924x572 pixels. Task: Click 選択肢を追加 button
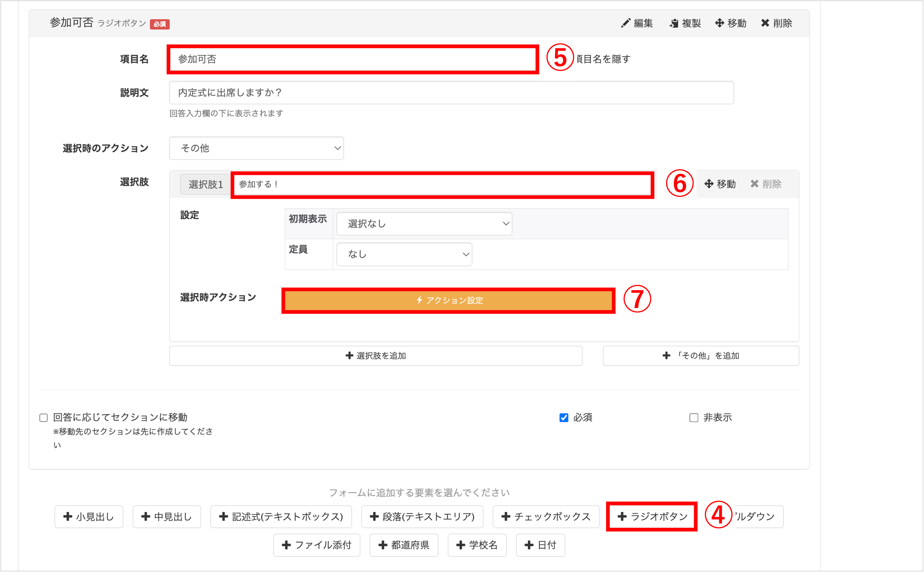pos(375,356)
